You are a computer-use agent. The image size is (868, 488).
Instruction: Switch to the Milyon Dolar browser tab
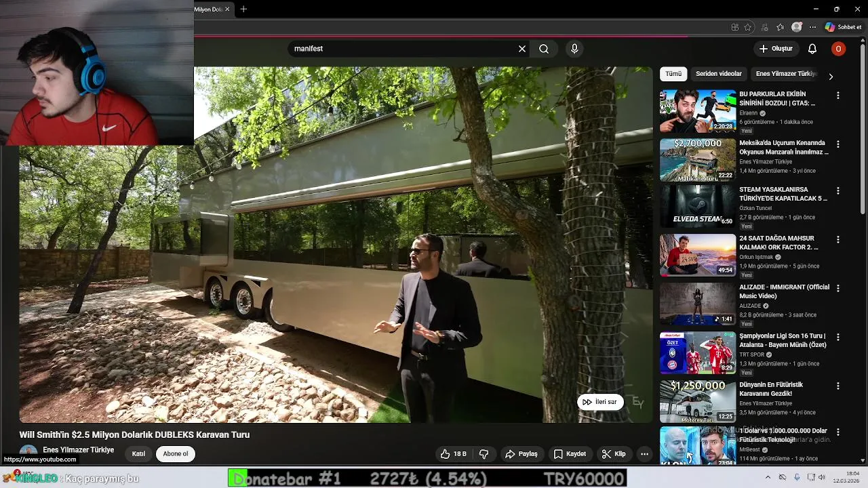[208, 9]
